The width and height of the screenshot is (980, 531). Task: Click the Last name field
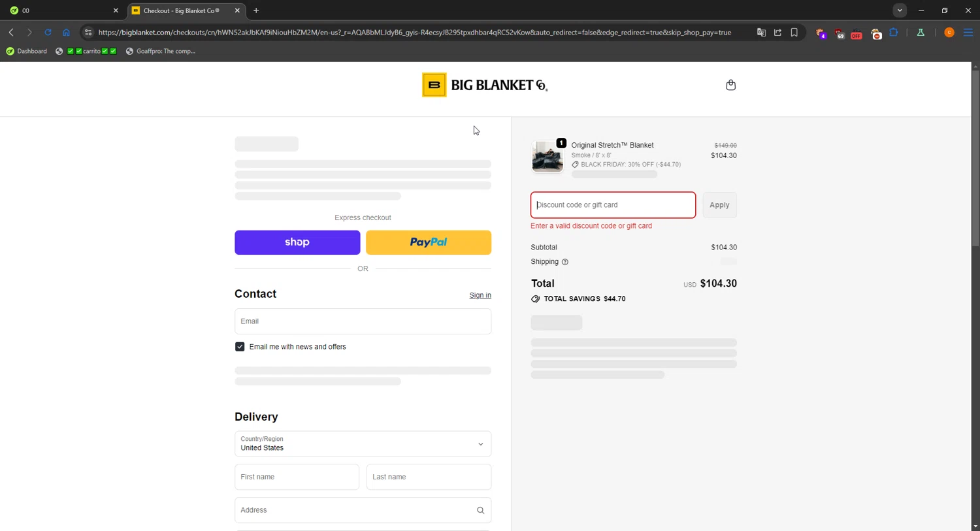tap(429, 477)
